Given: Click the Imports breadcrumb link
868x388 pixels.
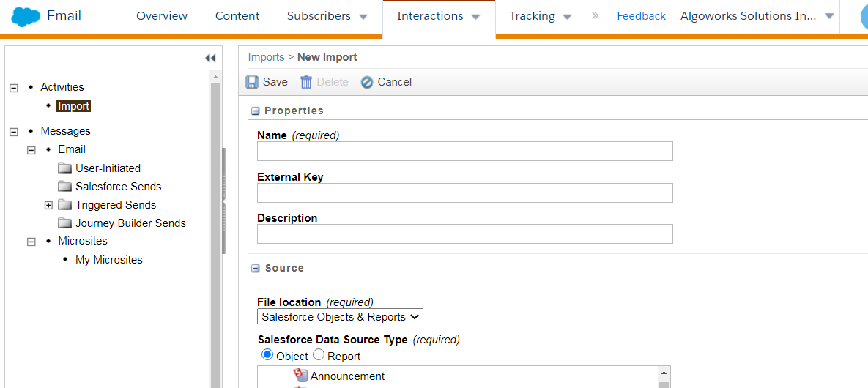Looking at the screenshot, I should pyautogui.click(x=266, y=57).
